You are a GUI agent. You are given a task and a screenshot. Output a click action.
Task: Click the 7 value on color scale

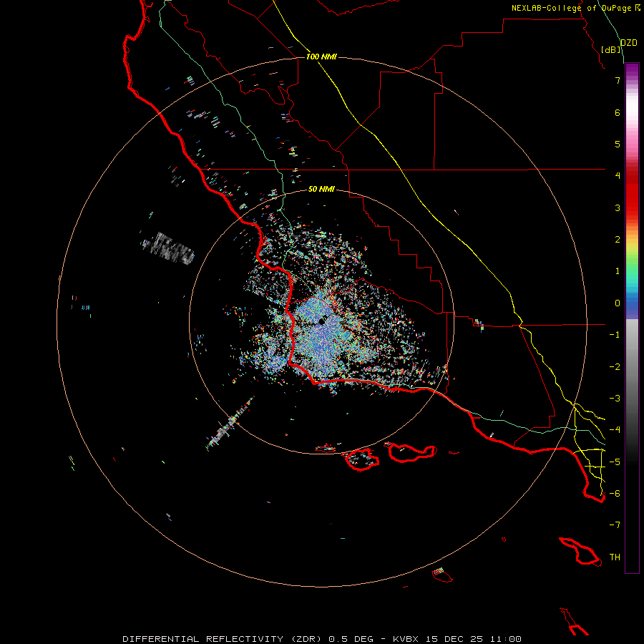pyautogui.click(x=618, y=80)
